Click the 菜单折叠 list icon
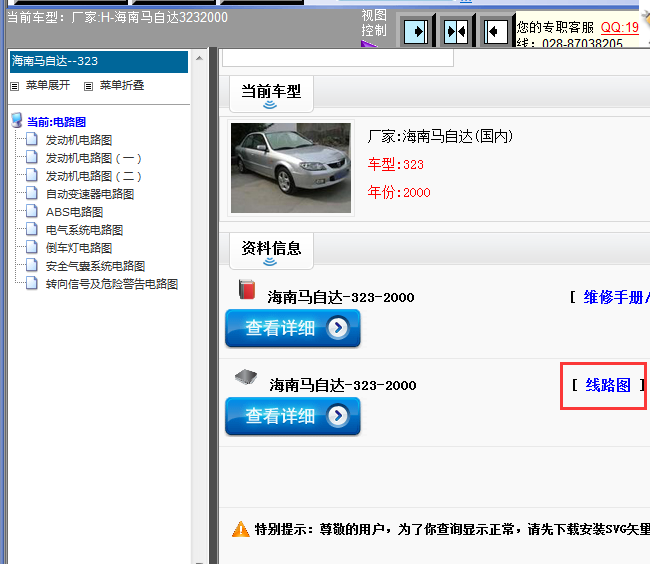The width and height of the screenshot is (650, 564). [x=88, y=86]
